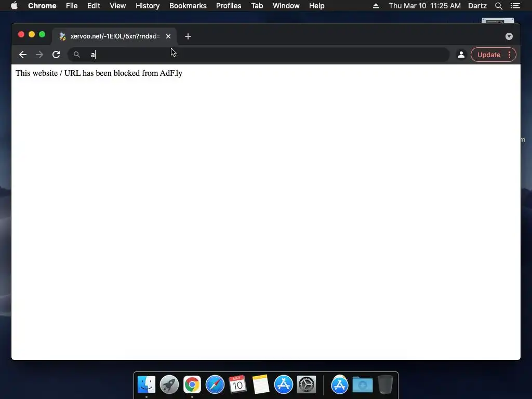The width and height of the screenshot is (532, 399).
Task: Open Finder from the Dock
Action: point(146,384)
